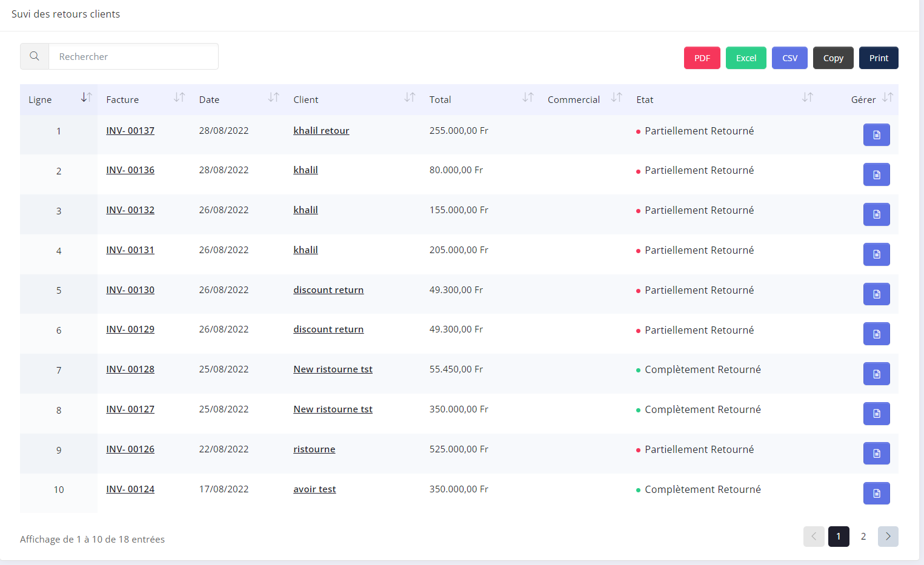This screenshot has height=565, width=924.
Task: Copy table data to clipboard
Action: pyautogui.click(x=833, y=58)
